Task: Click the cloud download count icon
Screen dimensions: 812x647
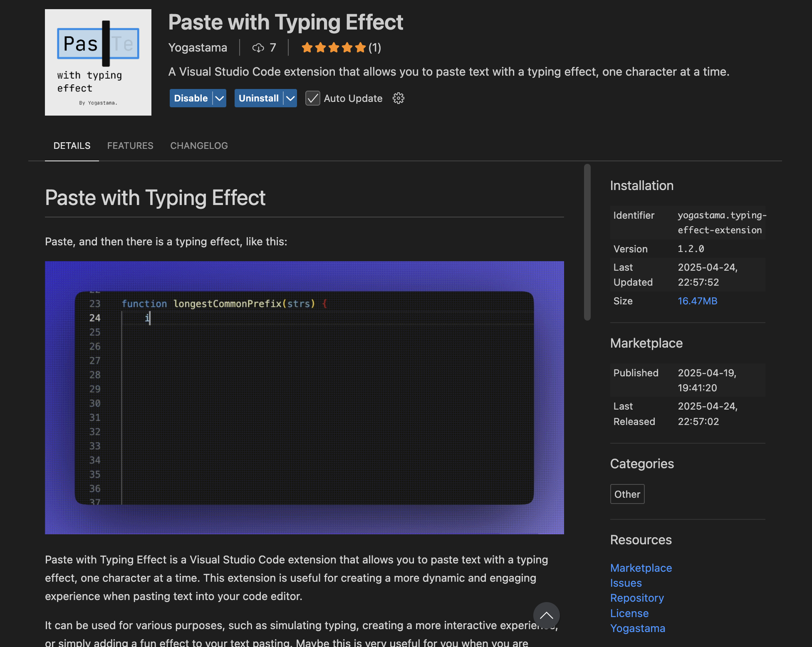Action: click(258, 48)
